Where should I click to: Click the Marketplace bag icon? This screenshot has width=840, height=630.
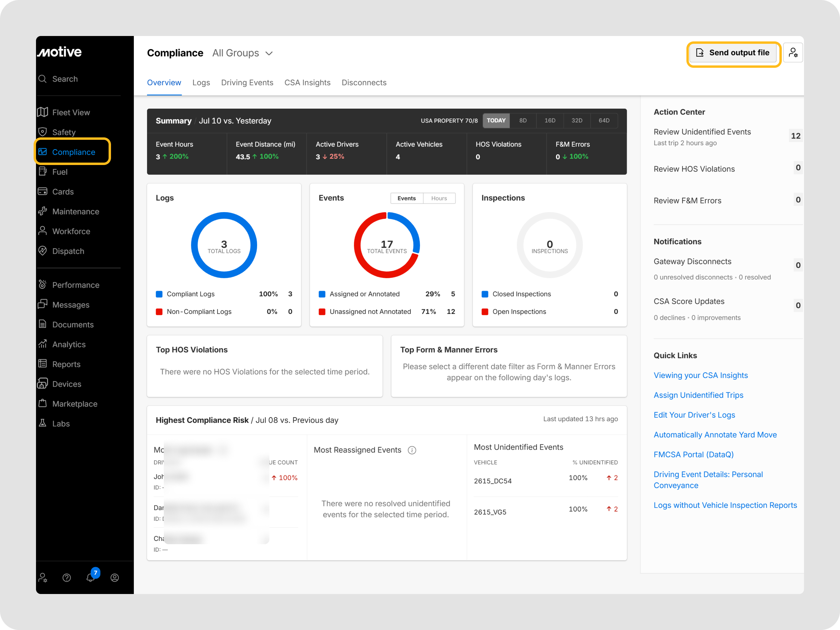tap(43, 403)
